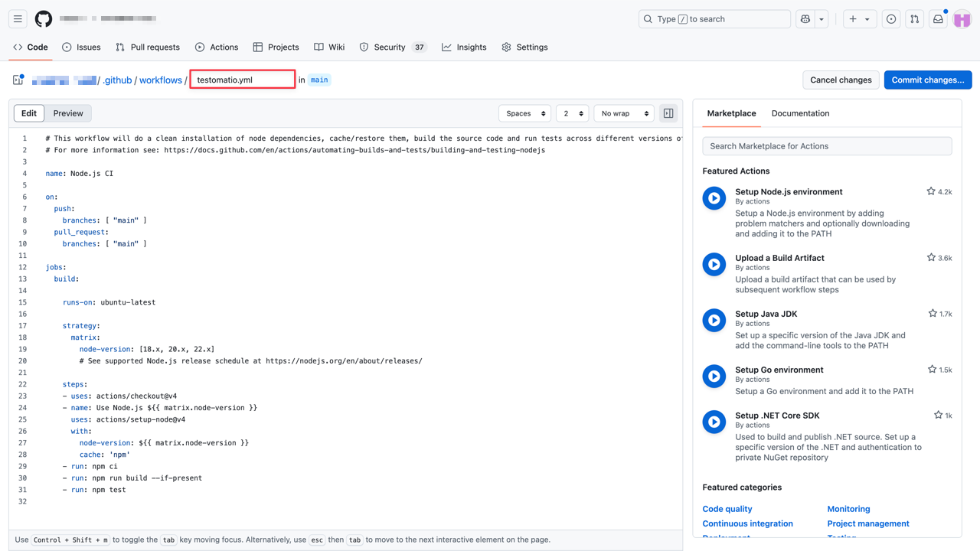This screenshot has height=551, width=980.
Task: Click the GitHub logo icon
Action: (44, 18)
